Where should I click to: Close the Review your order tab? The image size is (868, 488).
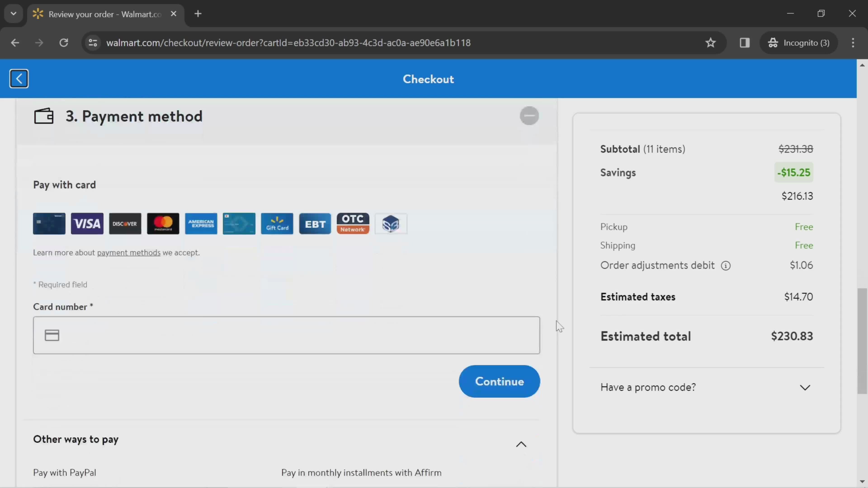(174, 14)
